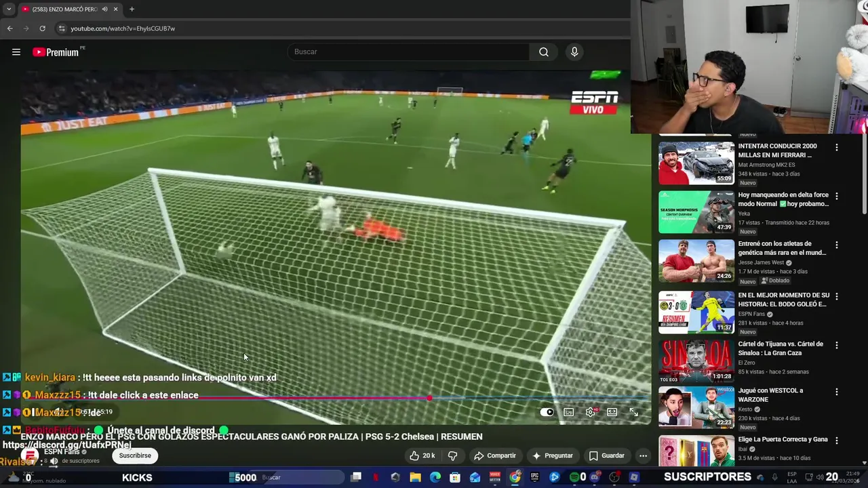
Task: Open Chrome from the taskbar
Action: pos(515,477)
